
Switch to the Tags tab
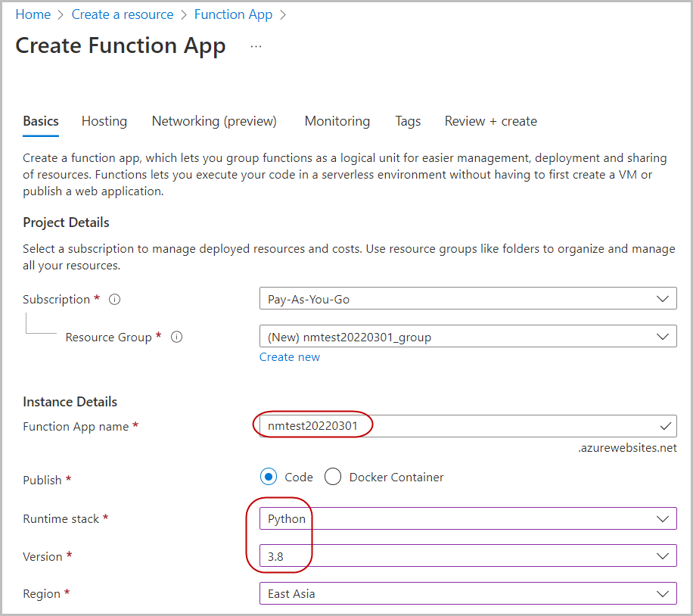408,121
